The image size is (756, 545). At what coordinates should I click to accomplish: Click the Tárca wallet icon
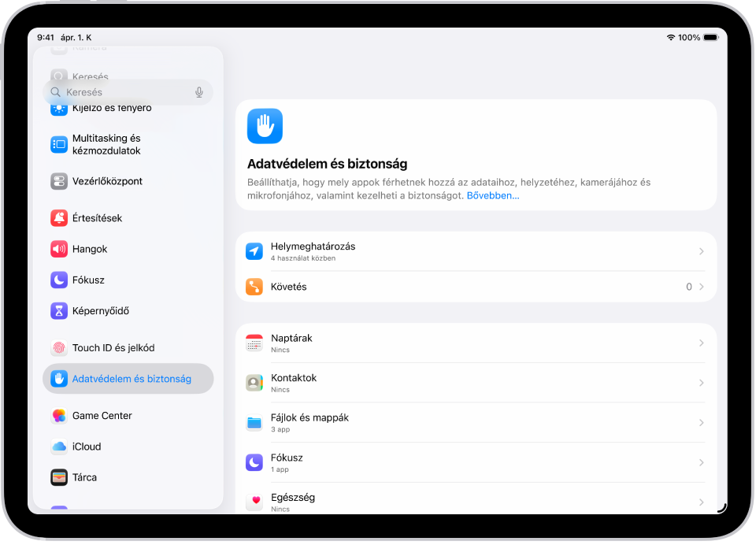(59, 477)
